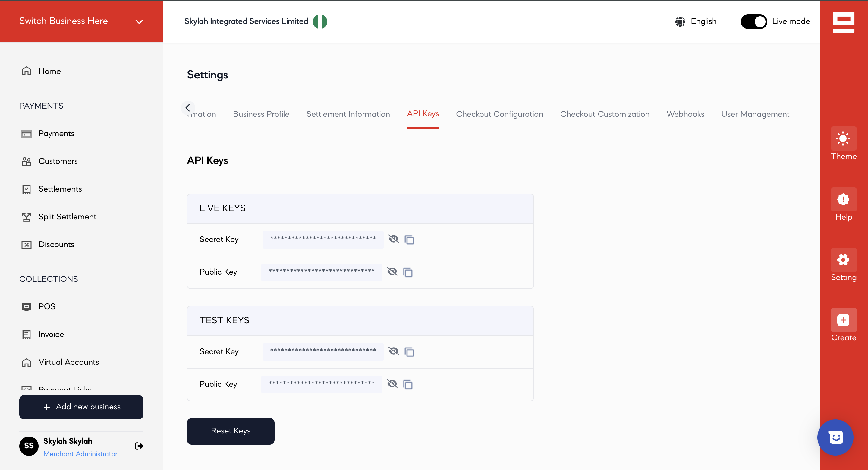Reveal the live Public Key
Viewport: 868px width, 470px height.
(392, 272)
